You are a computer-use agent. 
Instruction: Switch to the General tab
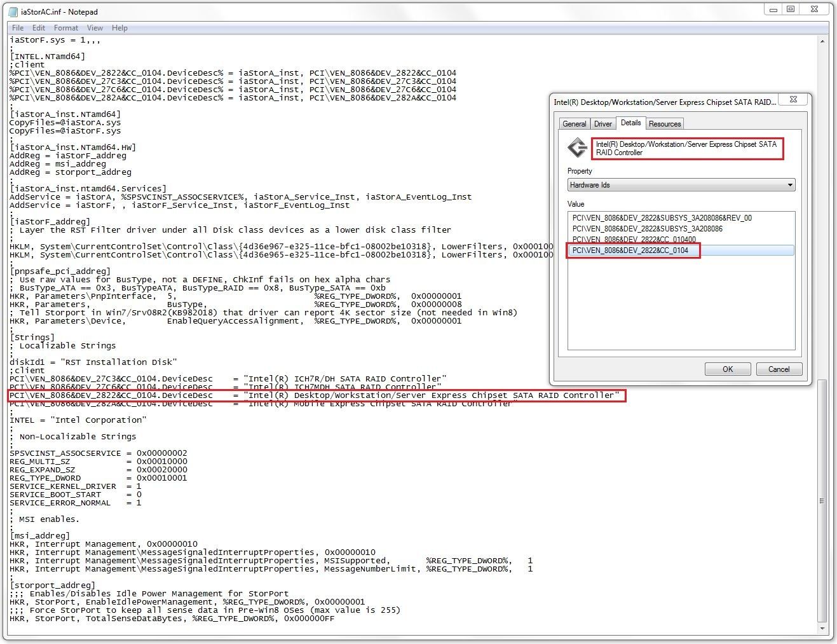coord(575,124)
